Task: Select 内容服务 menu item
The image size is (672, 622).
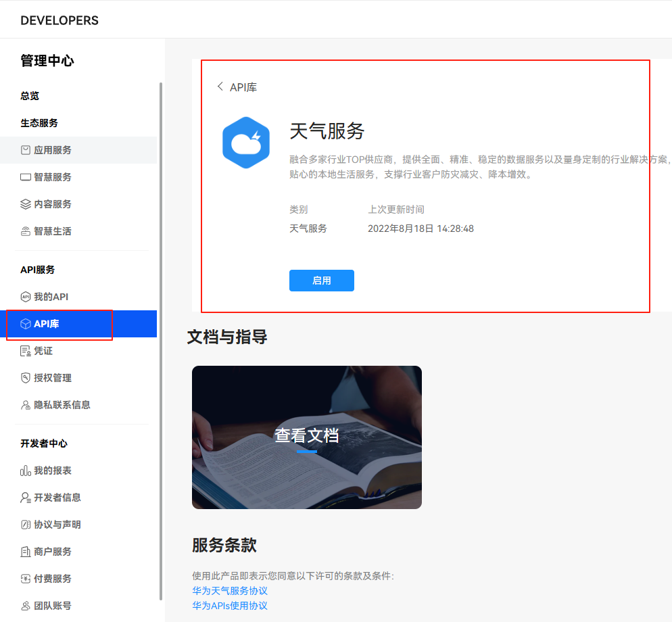Action: 78,204
